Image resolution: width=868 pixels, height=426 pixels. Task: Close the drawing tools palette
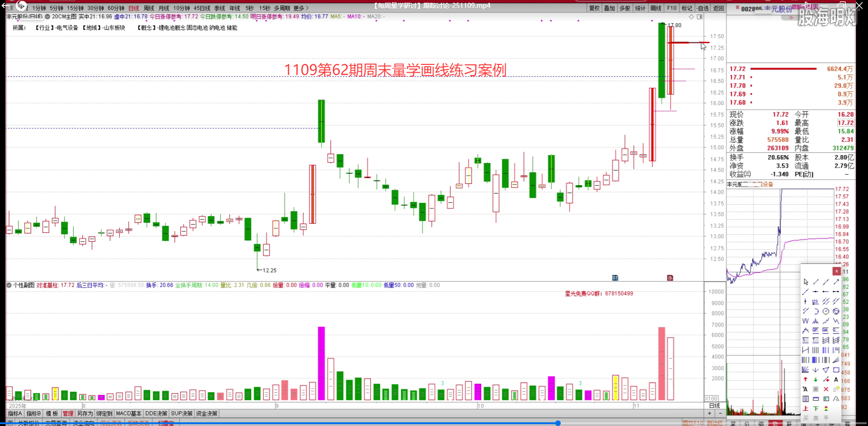click(836, 271)
